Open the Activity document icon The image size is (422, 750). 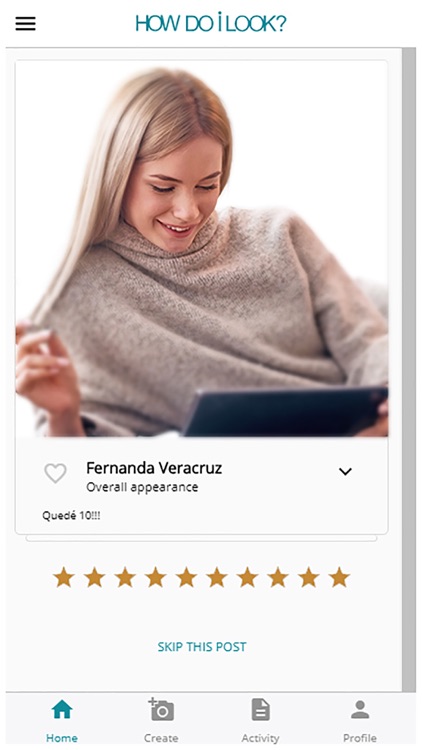[261, 709]
